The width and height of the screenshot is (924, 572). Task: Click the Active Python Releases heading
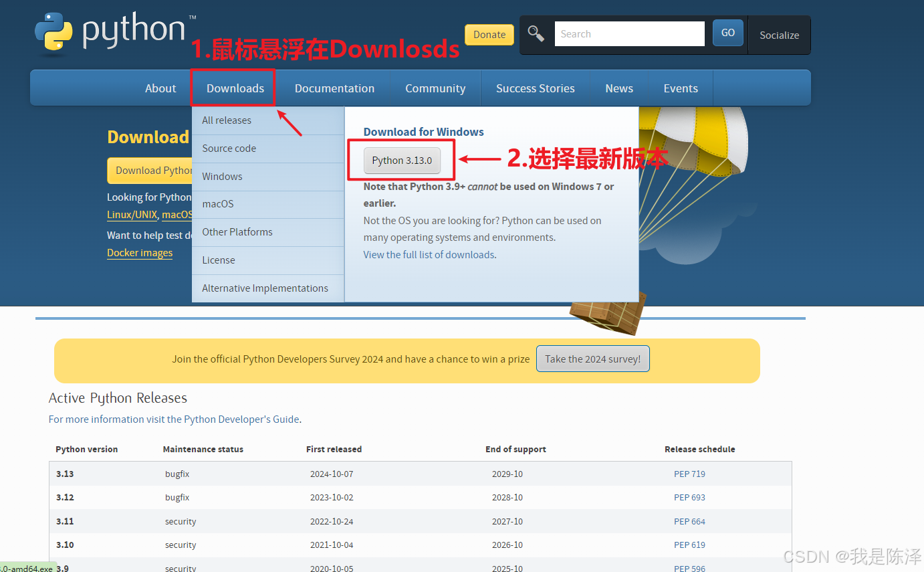[x=118, y=398]
